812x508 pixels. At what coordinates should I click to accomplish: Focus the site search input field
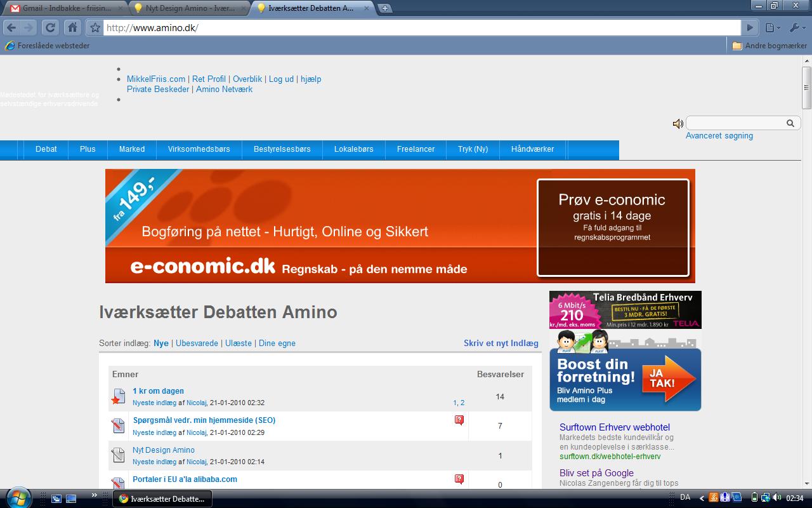[x=736, y=123]
